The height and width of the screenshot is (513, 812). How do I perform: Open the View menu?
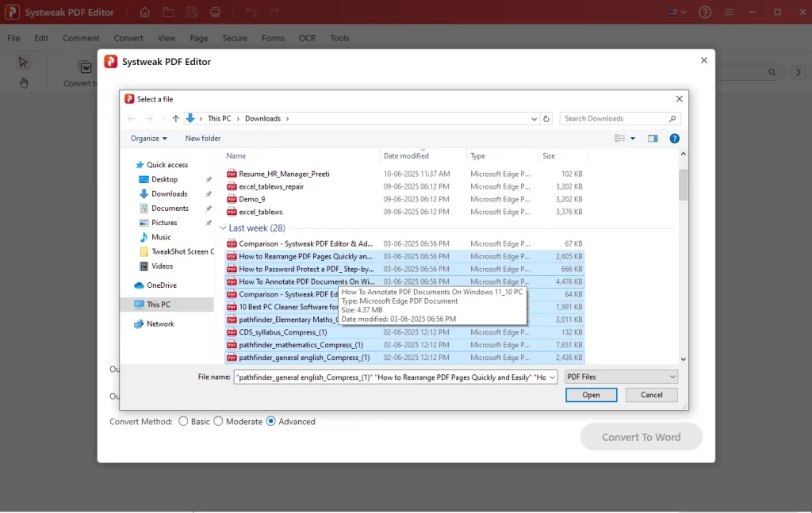point(167,38)
